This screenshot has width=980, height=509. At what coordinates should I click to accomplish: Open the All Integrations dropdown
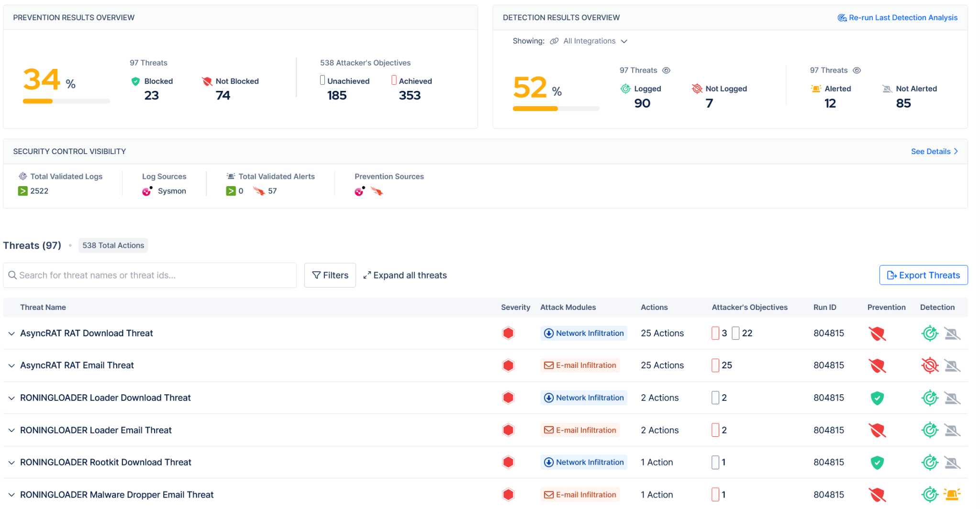(588, 41)
